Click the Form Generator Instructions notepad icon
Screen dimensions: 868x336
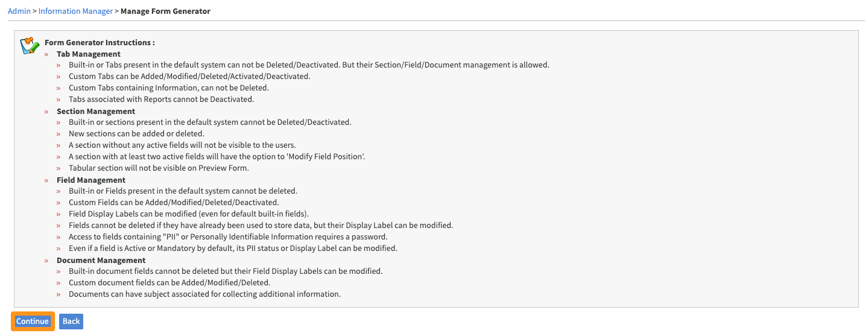tap(30, 46)
